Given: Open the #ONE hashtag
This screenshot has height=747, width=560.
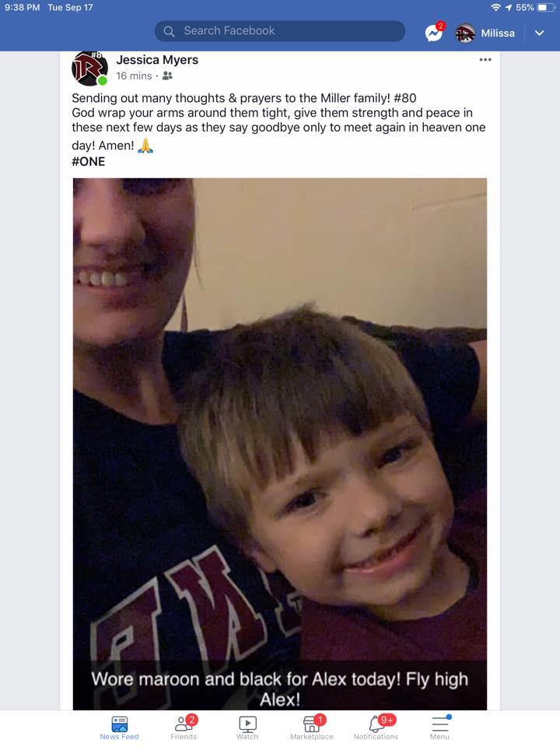Looking at the screenshot, I should pyautogui.click(x=88, y=162).
